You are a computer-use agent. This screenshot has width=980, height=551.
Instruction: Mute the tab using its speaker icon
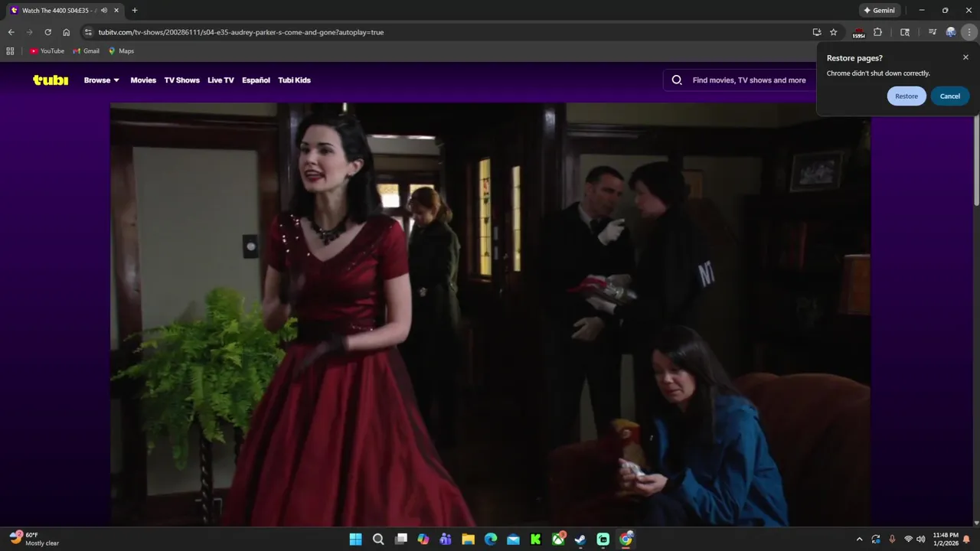pyautogui.click(x=104, y=11)
